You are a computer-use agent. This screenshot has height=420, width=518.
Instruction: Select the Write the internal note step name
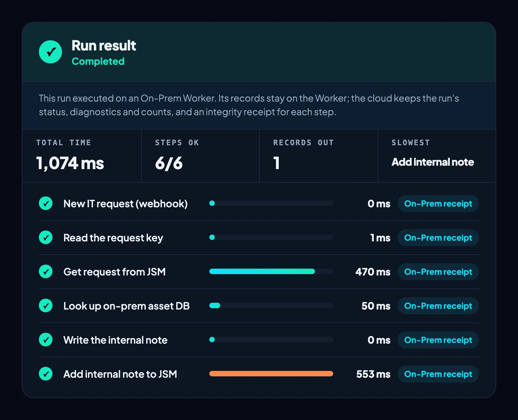115,340
